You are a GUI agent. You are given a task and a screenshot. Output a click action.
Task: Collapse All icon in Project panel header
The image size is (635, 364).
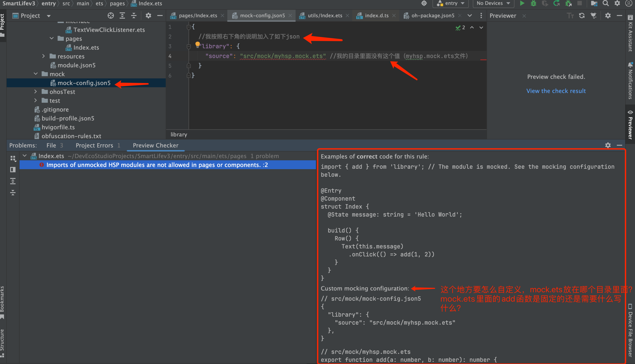[x=134, y=16]
